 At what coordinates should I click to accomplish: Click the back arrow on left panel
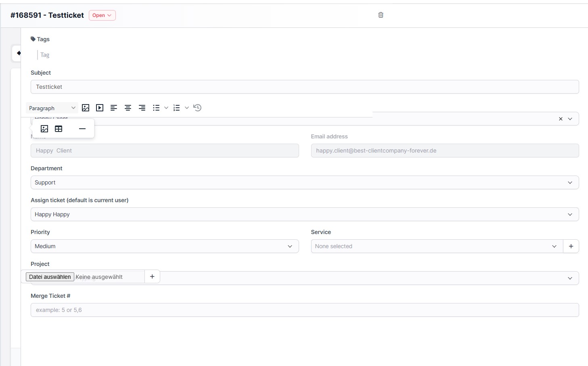pos(19,53)
